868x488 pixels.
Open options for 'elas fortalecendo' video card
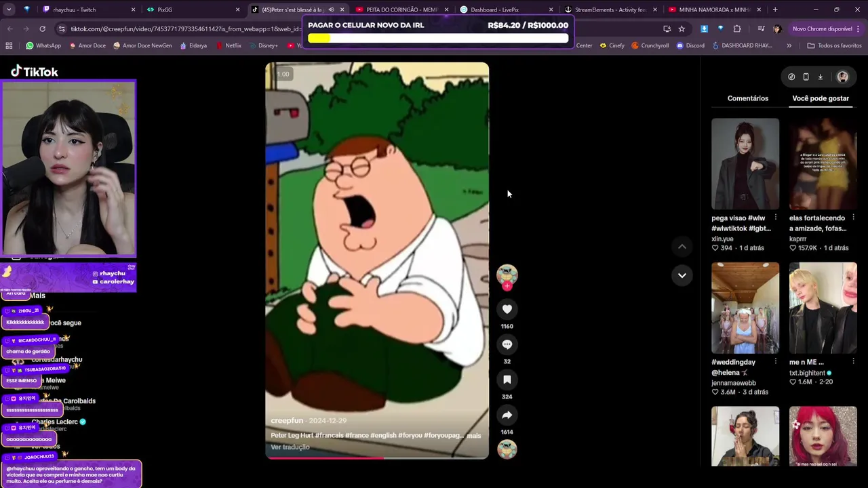tap(853, 218)
